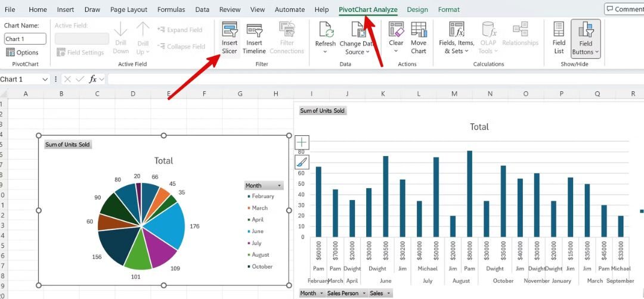Click the PivotChart Options button
Screen dimensions: 644x299
[23, 52]
